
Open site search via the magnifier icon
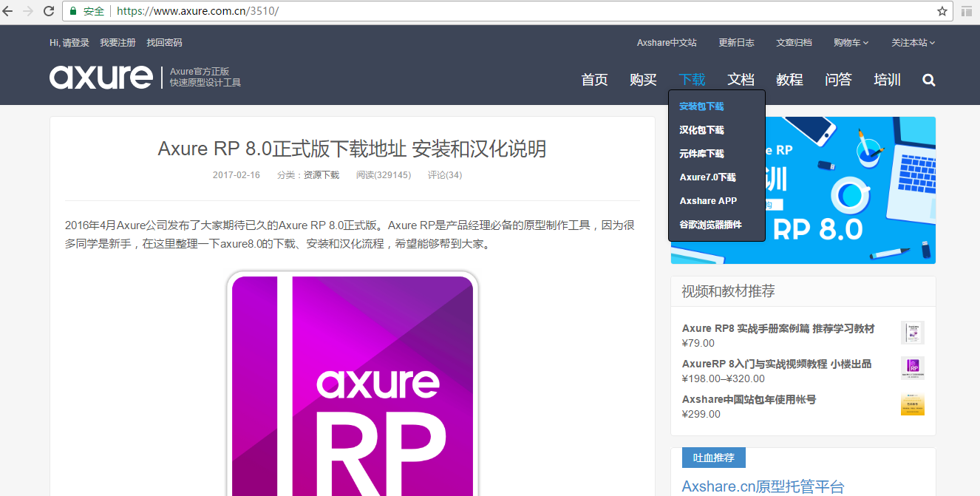[x=929, y=80]
